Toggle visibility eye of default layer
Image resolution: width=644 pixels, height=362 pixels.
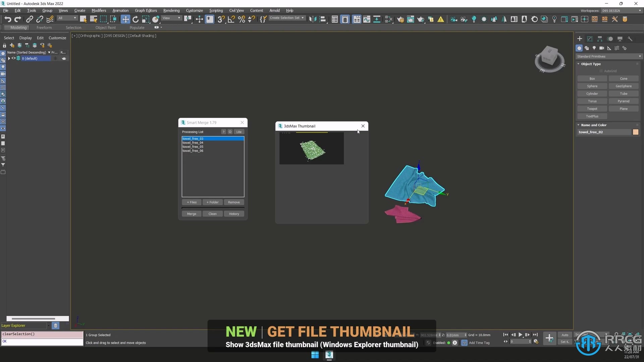click(14, 58)
